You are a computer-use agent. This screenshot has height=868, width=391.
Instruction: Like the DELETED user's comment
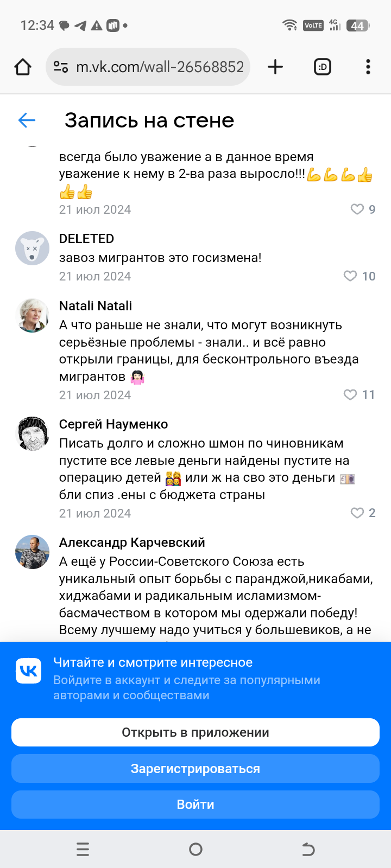[350, 276]
